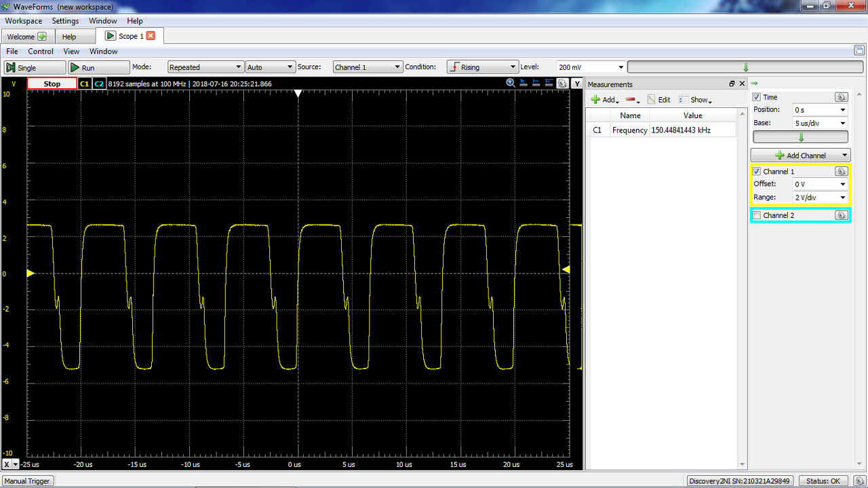The image size is (868, 488).
Task: Switch to the Welcome tab
Action: pyautogui.click(x=27, y=37)
